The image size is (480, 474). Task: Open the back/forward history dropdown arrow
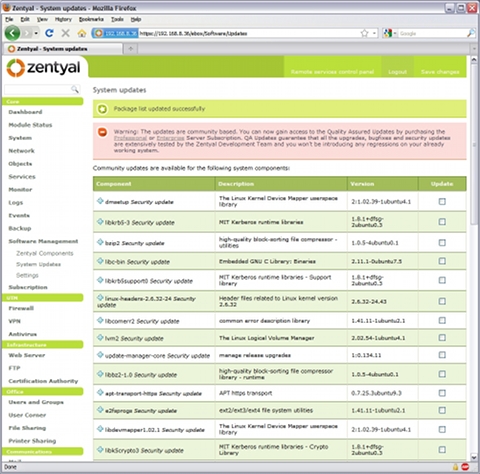pos(36,33)
